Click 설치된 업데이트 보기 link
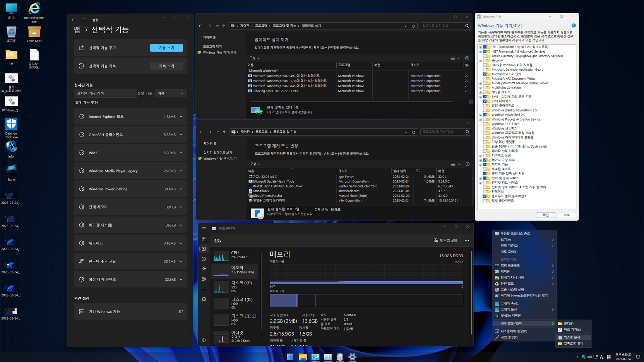The height and width of the screenshot is (362, 644). [x=218, y=153]
